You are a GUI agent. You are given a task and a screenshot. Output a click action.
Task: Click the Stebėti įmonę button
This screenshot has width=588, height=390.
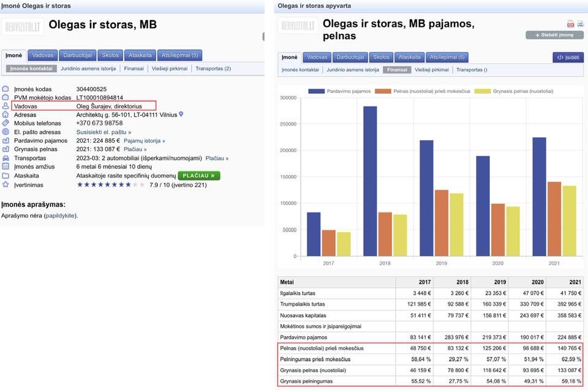[x=555, y=35]
